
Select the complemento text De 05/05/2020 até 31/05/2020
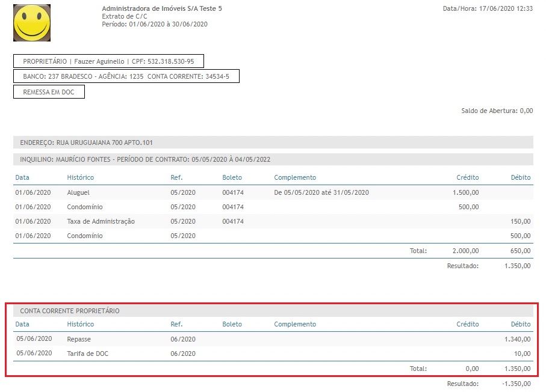321,192
